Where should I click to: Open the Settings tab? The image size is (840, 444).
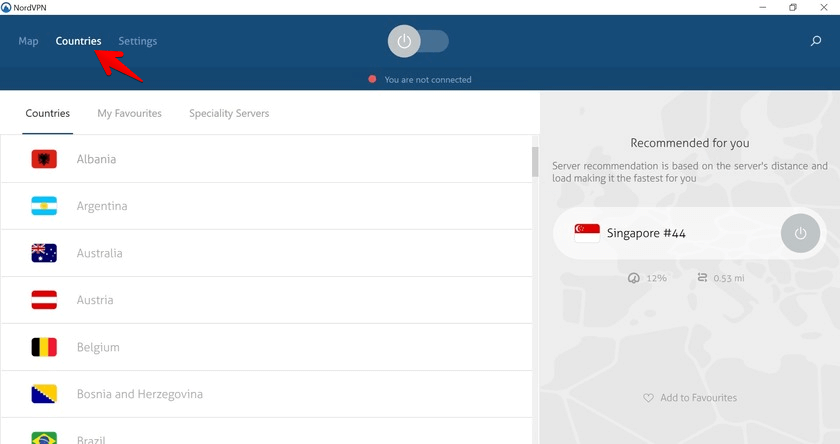coord(138,41)
